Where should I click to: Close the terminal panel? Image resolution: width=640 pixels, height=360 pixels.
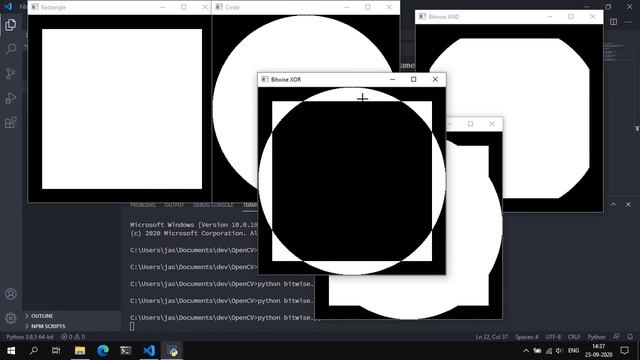click(x=628, y=204)
